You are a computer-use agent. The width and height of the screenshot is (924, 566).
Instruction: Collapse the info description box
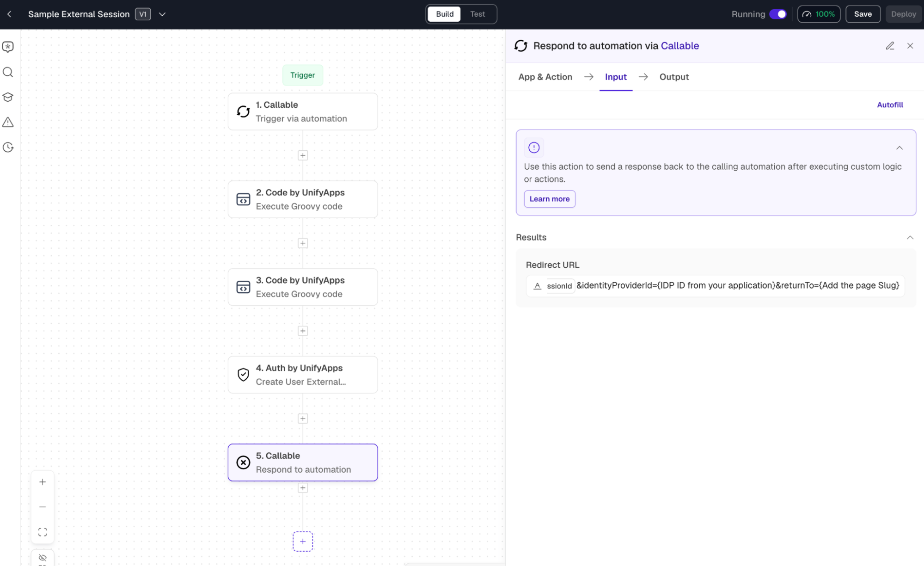pyautogui.click(x=900, y=148)
